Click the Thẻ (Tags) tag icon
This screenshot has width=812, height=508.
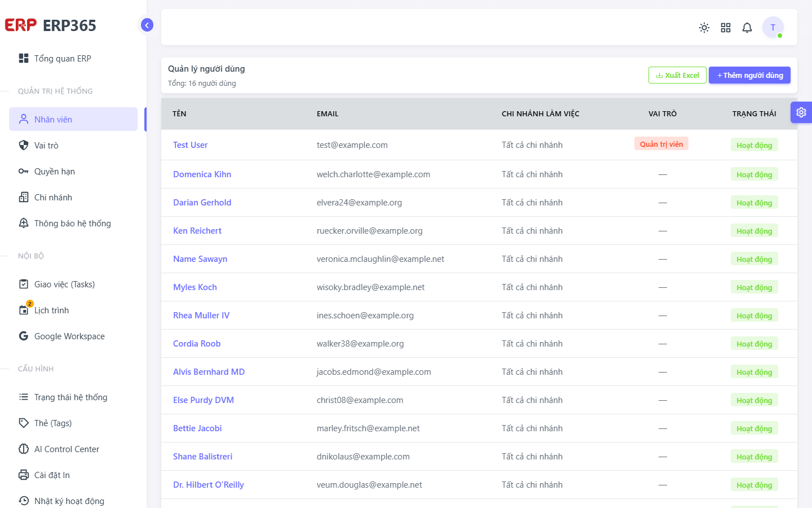coord(24,423)
